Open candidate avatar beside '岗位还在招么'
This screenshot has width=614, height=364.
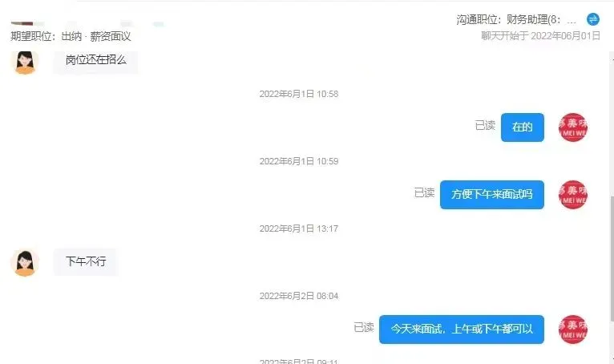(25, 62)
